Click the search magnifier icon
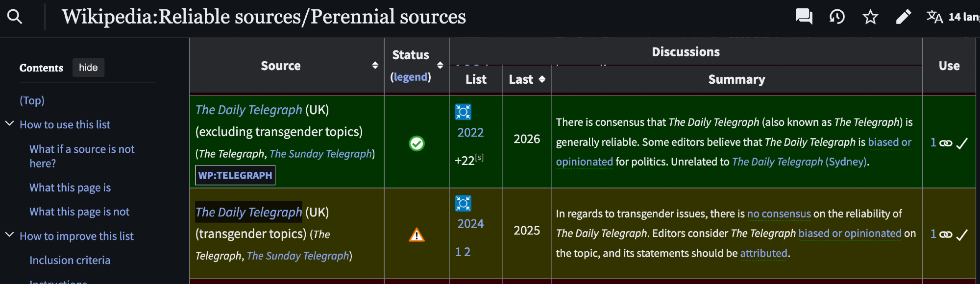The image size is (980, 284). pyautogui.click(x=15, y=17)
